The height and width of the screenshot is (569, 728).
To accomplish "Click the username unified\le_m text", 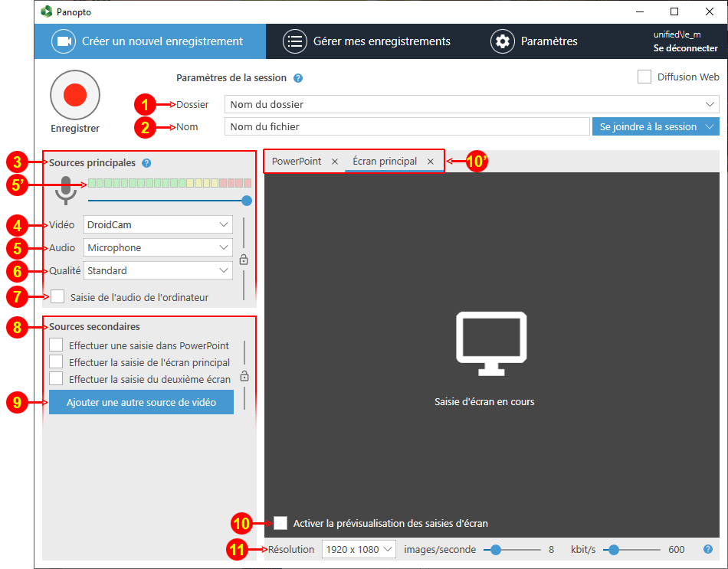I will tap(677, 34).
